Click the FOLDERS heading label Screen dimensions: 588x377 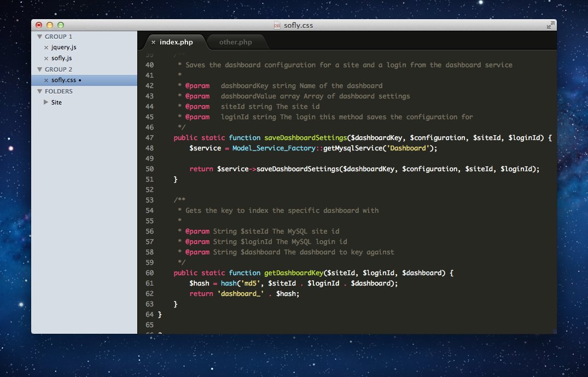tap(59, 91)
